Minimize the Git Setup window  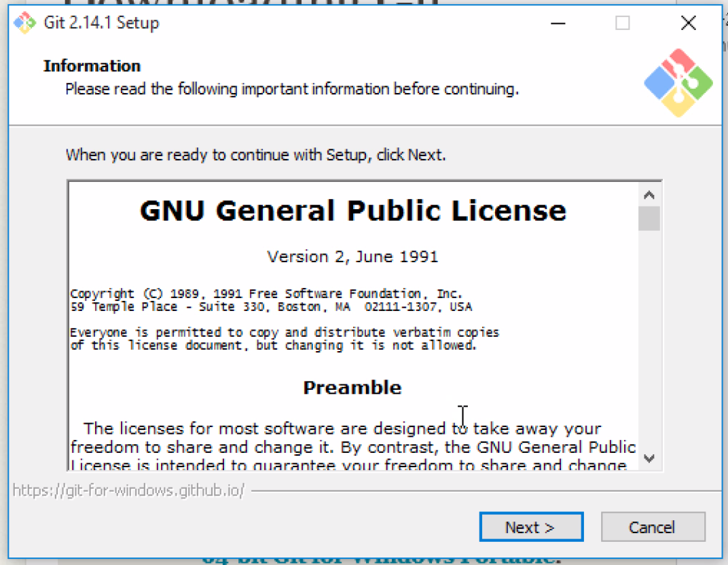tap(558, 22)
